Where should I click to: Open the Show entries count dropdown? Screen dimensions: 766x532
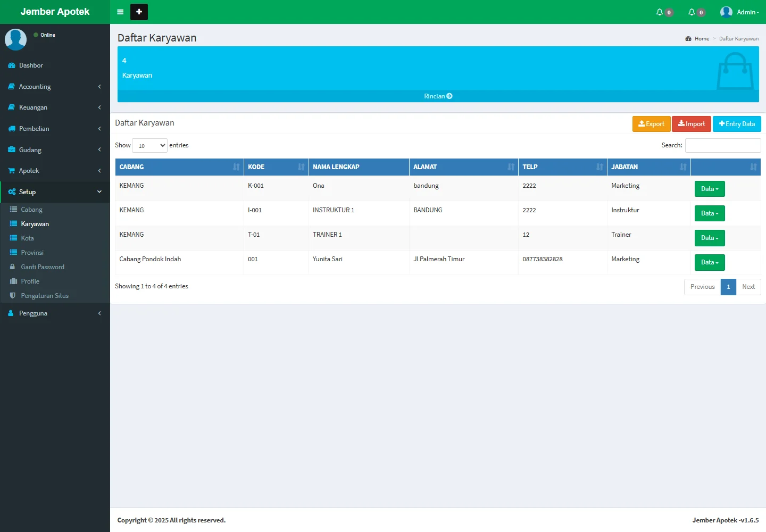tap(149, 146)
